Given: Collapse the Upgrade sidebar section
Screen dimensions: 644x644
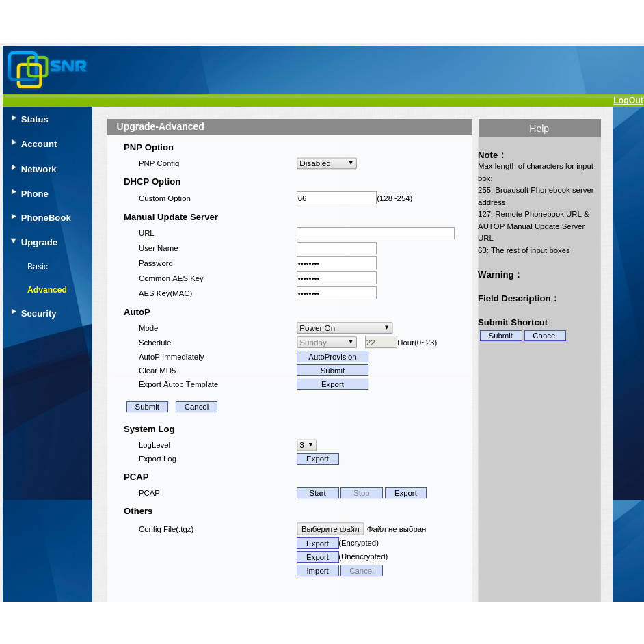Looking at the screenshot, I should [38, 242].
